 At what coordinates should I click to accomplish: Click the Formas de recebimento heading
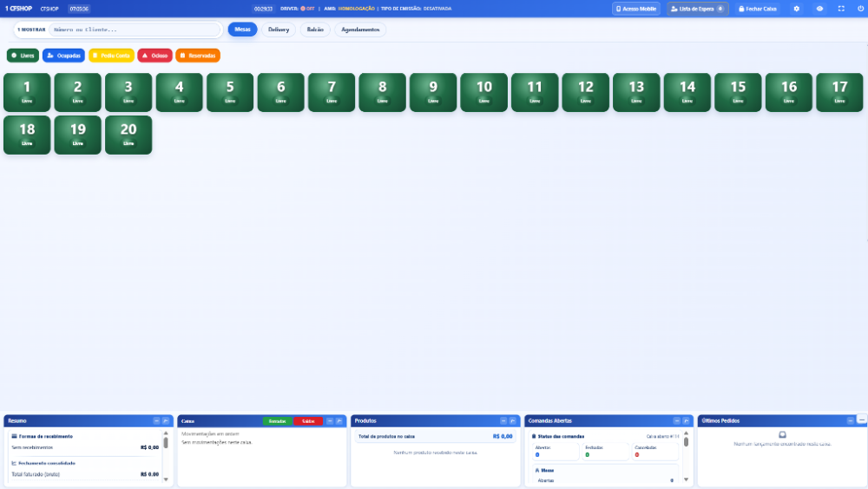[x=45, y=436]
